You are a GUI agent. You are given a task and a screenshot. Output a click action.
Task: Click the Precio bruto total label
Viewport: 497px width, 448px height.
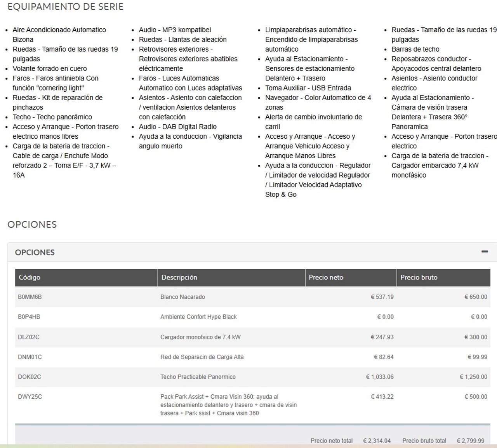pos(424,441)
